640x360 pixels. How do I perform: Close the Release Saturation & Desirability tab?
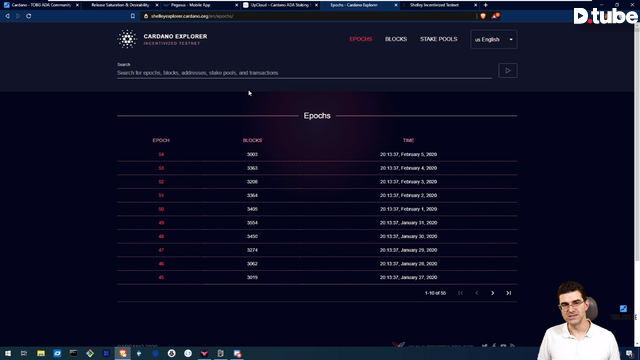tap(157, 5)
